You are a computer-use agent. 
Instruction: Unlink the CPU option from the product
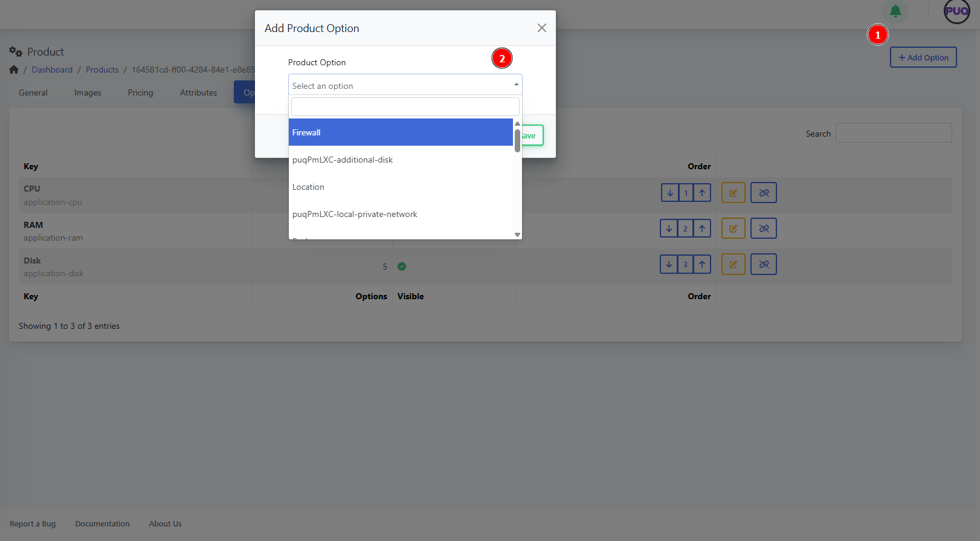(764, 193)
